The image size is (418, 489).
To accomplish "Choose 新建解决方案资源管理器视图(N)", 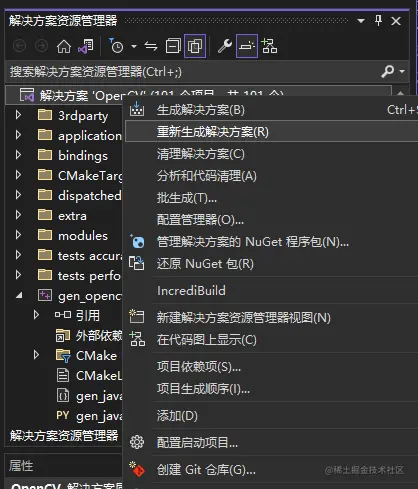I will click(271, 317).
